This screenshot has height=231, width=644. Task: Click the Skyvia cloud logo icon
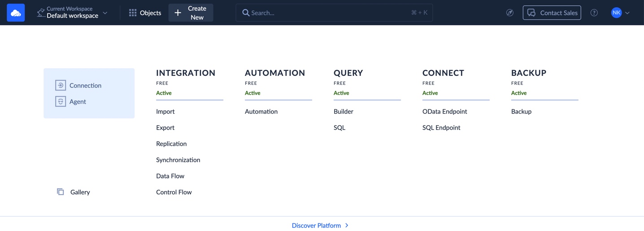point(16,13)
